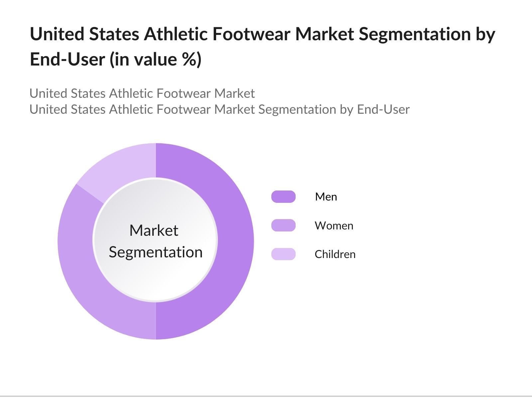
Task: Click the Men legend color swatch
Action: coord(283,197)
